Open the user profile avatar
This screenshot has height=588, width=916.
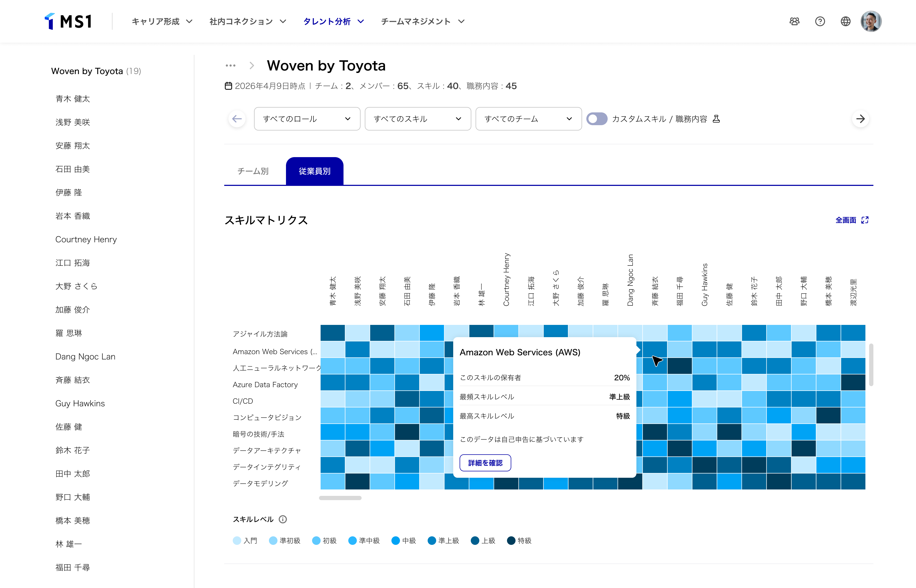click(871, 21)
